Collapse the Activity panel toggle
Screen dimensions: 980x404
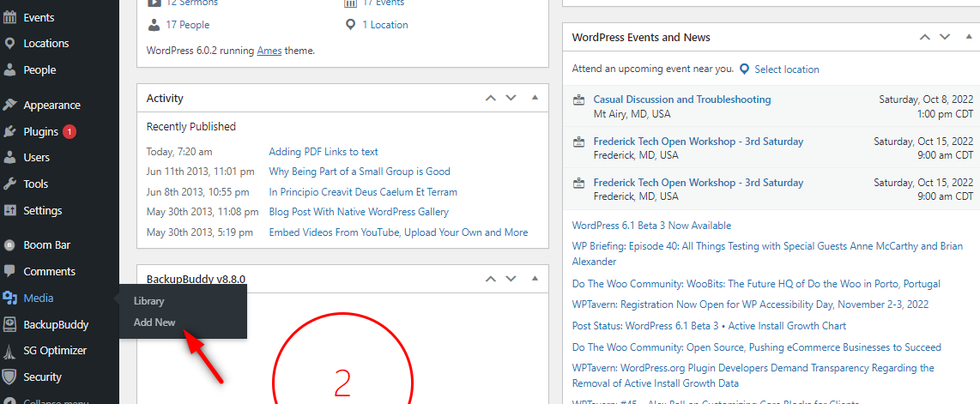coord(535,98)
